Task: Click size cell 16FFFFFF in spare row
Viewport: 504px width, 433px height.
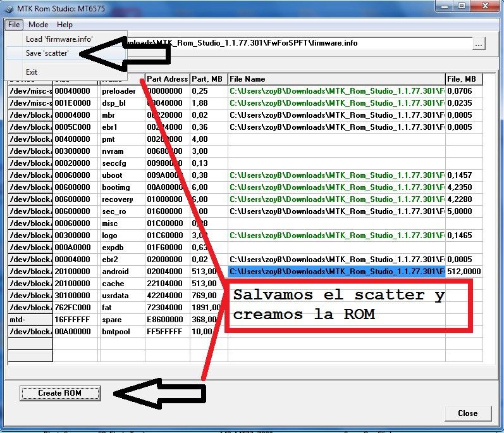Action: point(75,320)
